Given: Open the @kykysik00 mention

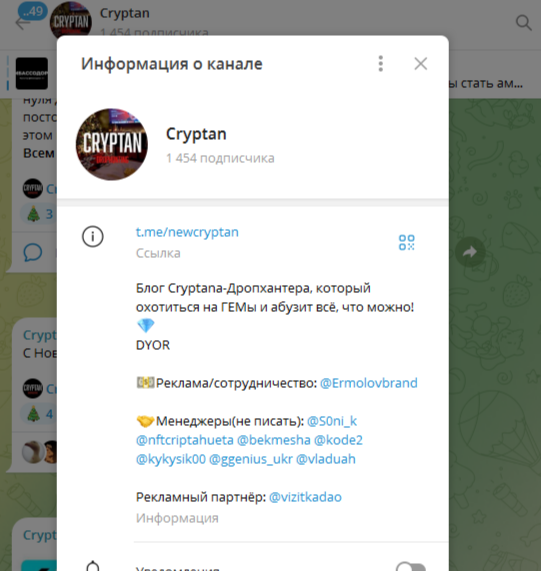Looking at the screenshot, I should [171, 459].
